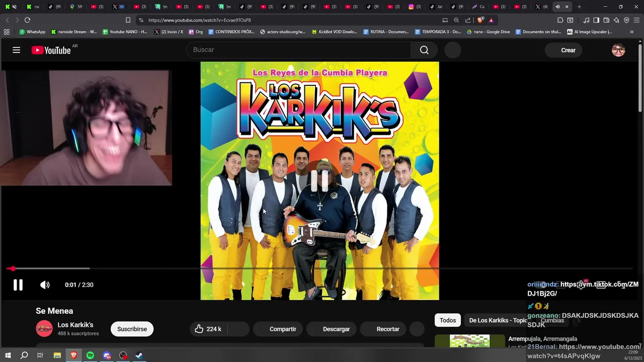Switch to the Instagram browser tab
Image resolution: width=644 pixels, height=362 pixels.
click(x=415, y=7)
